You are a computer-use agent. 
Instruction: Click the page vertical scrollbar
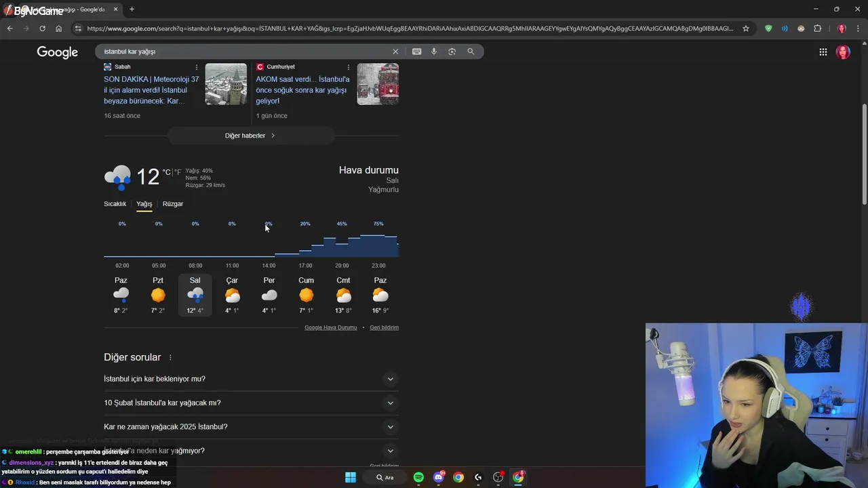point(864,154)
